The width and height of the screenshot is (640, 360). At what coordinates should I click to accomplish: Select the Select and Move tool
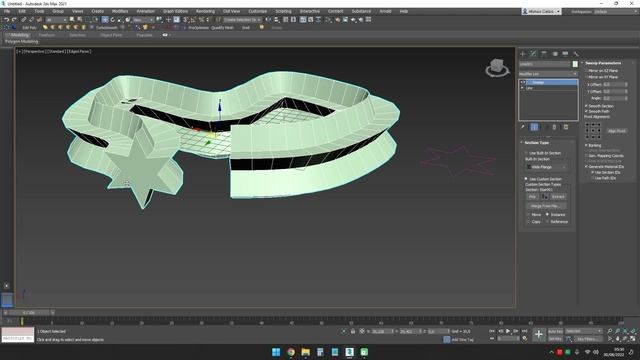click(105, 20)
